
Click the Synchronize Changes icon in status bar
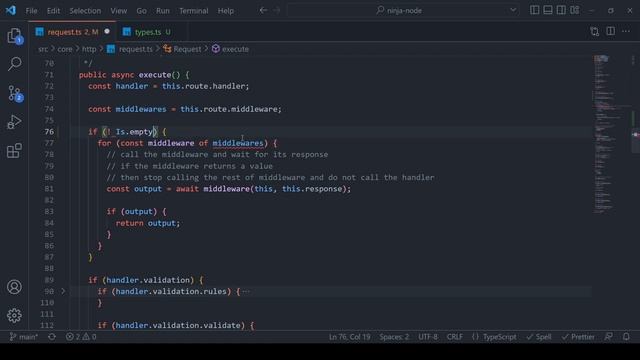[52, 337]
